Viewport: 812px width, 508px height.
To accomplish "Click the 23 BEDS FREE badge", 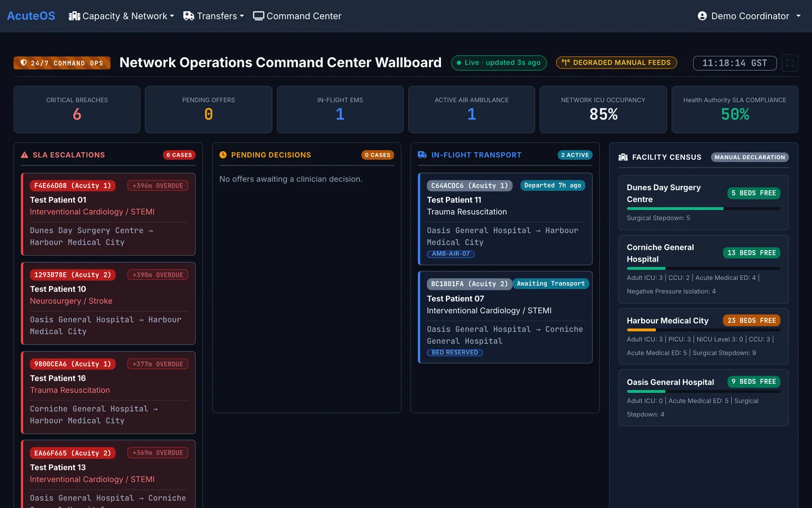I will click(752, 321).
